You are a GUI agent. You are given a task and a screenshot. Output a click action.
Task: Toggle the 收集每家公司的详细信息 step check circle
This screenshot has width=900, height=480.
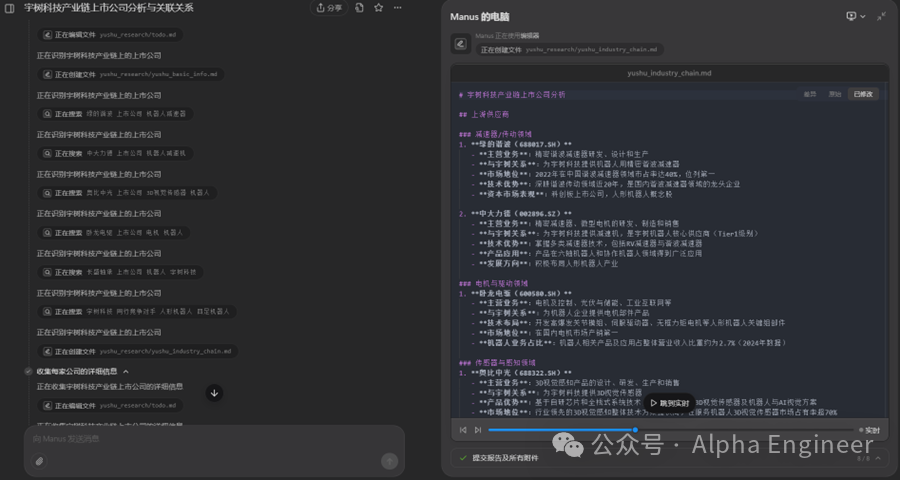(x=29, y=371)
